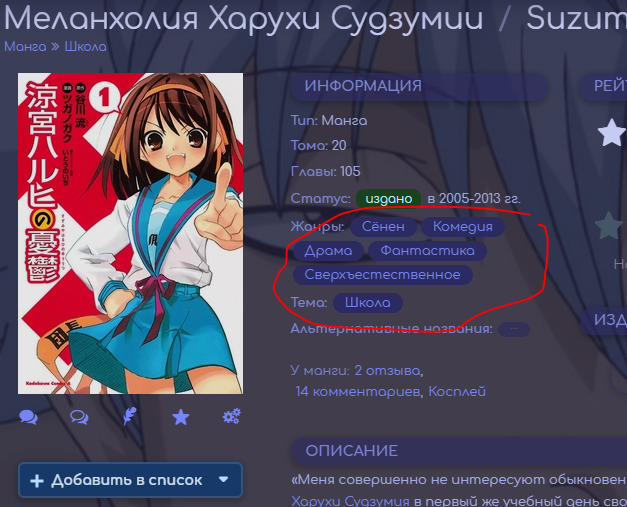Select the Драма genre tag

pyautogui.click(x=328, y=251)
